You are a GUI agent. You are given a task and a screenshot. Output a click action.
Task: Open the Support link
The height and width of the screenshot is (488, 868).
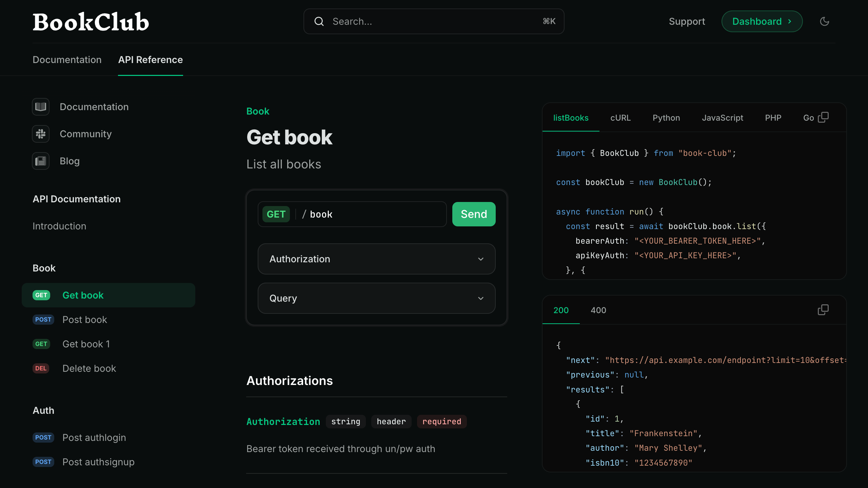(686, 21)
